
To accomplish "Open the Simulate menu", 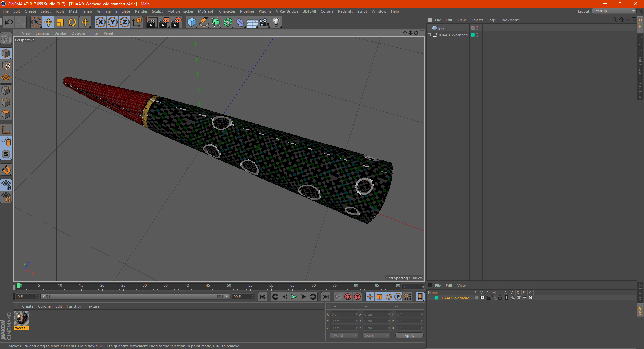I will (x=123, y=11).
